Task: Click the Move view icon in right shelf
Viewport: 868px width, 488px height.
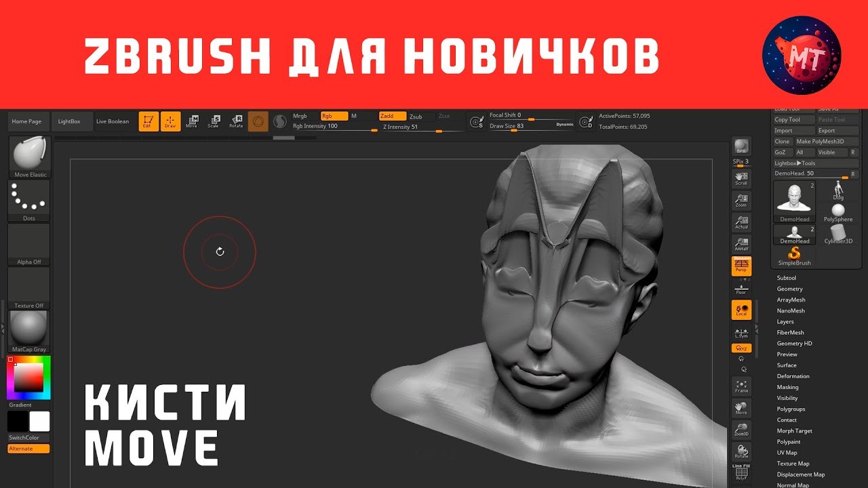Action: 741,408
